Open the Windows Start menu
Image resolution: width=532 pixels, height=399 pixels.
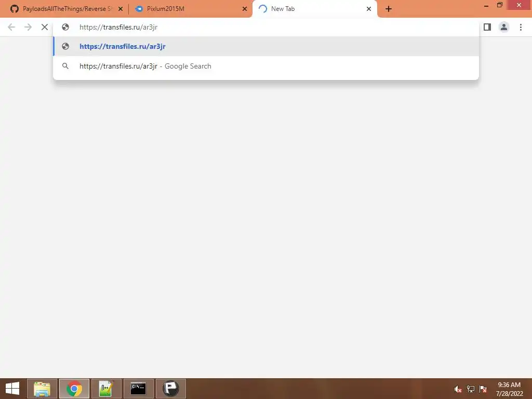tap(12, 389)
